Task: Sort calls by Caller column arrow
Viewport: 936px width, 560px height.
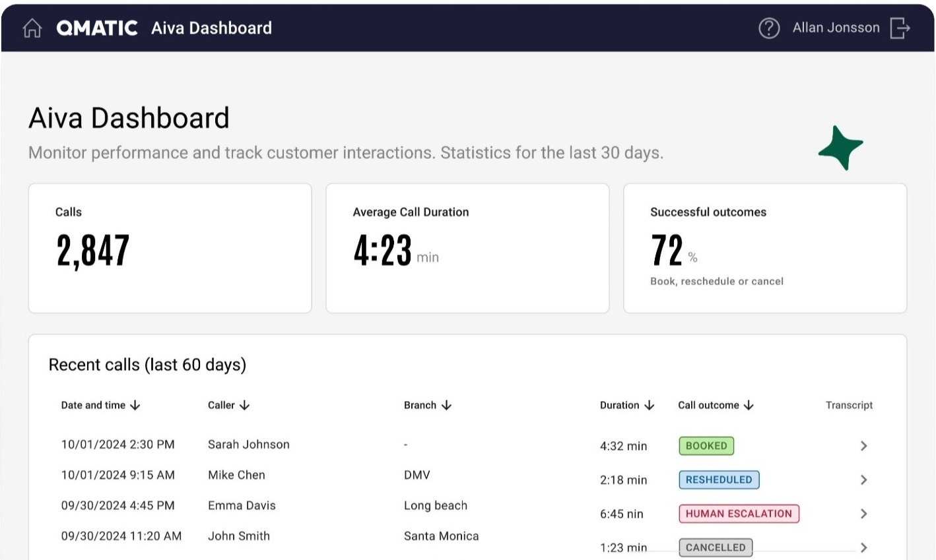Action: pos(245,405)
